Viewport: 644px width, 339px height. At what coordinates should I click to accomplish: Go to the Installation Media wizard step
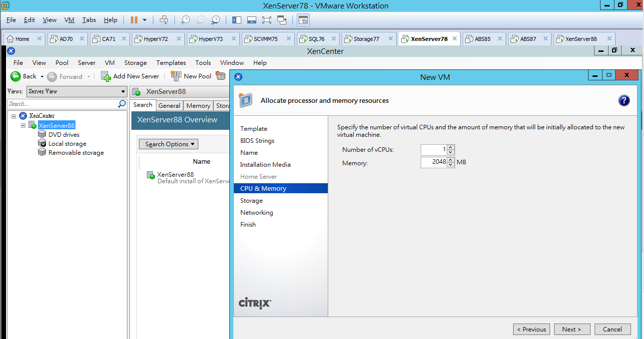(x=265, y=164)
